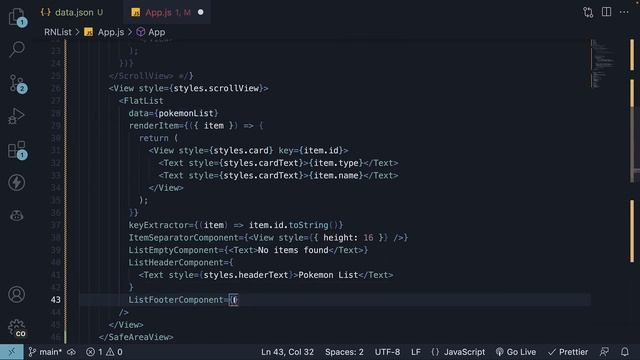Viewport: 640px width, 360px height.
Task: Open the Manage gear settings
Action: tap(17, 328)
